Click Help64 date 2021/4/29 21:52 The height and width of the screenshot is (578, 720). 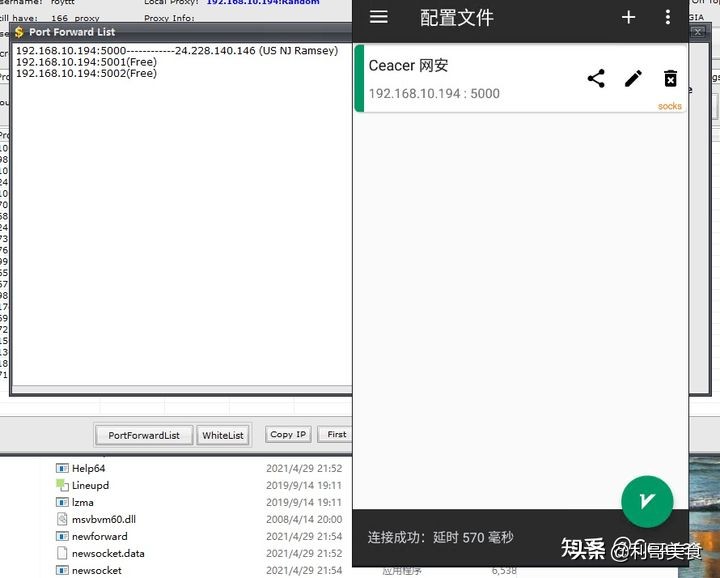tap(304, 468)
